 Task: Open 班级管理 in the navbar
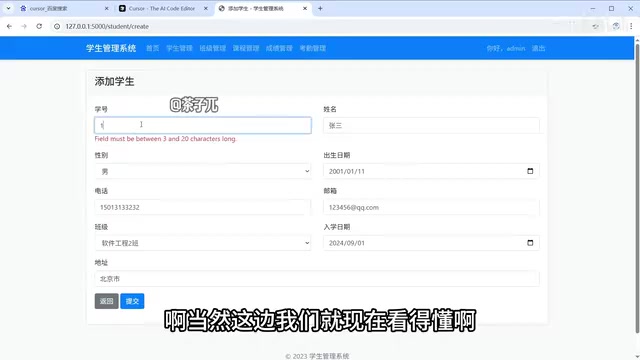(213, 48)
